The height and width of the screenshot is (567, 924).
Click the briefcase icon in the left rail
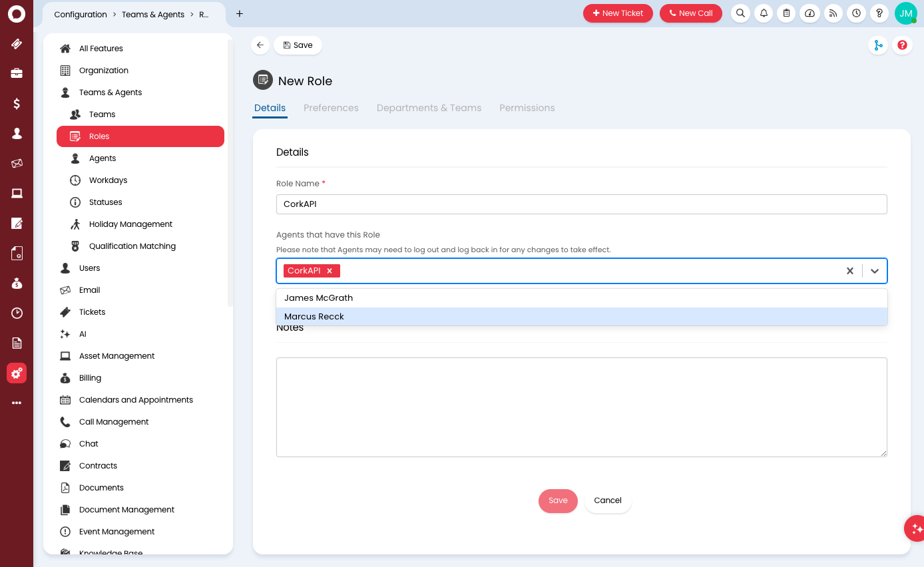tap(17, 73)
